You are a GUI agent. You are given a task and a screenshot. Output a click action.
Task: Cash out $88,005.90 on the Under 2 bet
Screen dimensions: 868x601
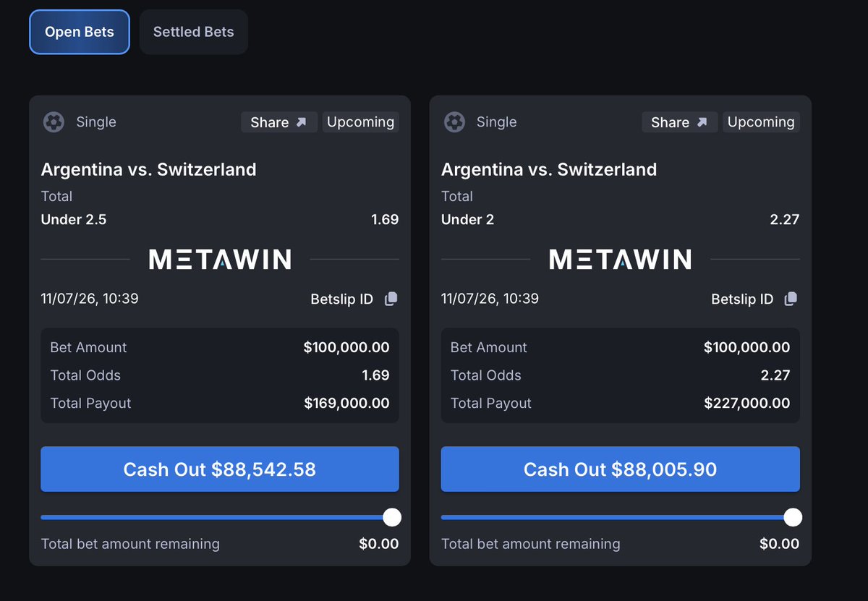(621, 469)
